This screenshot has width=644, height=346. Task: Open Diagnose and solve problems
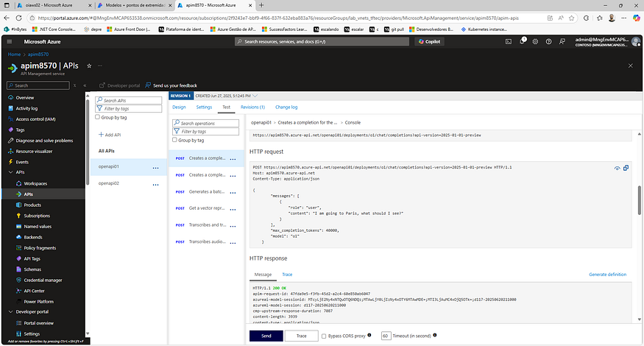[x=44, y=141]
